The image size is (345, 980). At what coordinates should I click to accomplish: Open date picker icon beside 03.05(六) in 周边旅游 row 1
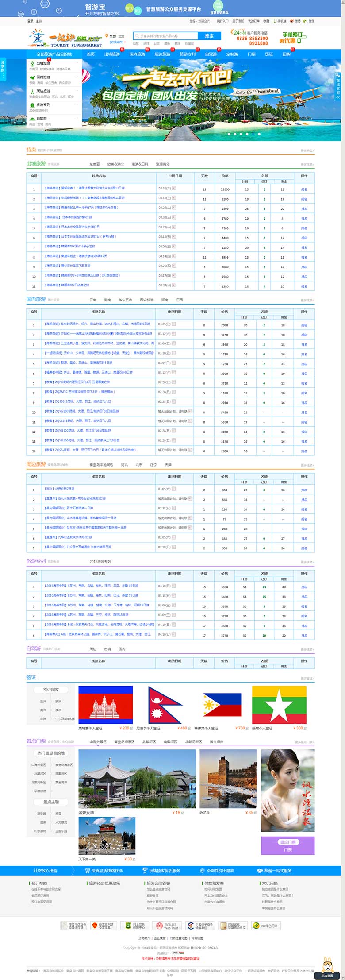174,489
